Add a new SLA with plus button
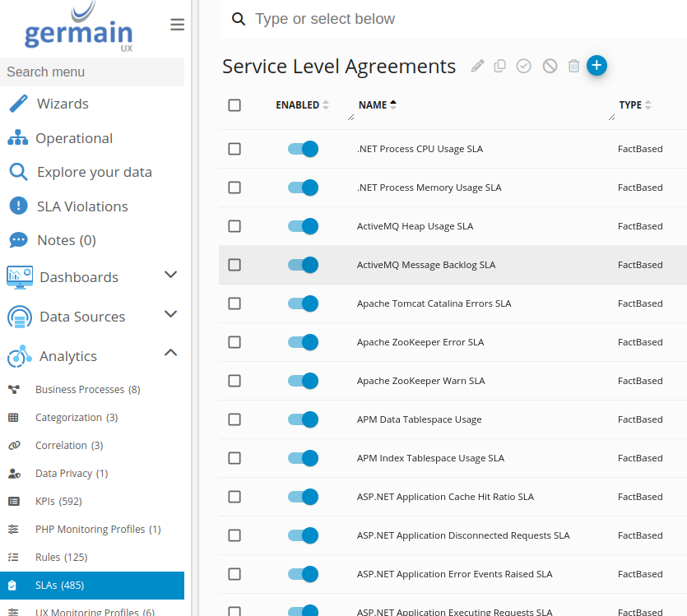Screen dimensions: 687x616 596,66
